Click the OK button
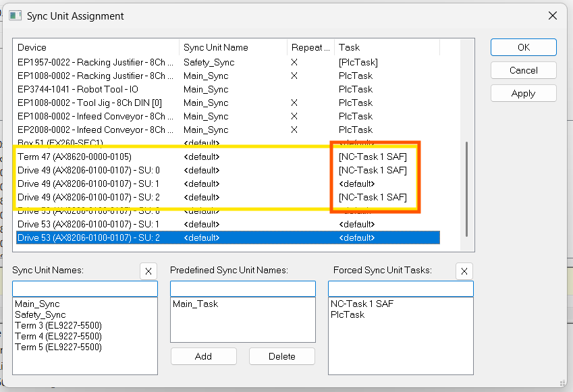 (523, 47)
